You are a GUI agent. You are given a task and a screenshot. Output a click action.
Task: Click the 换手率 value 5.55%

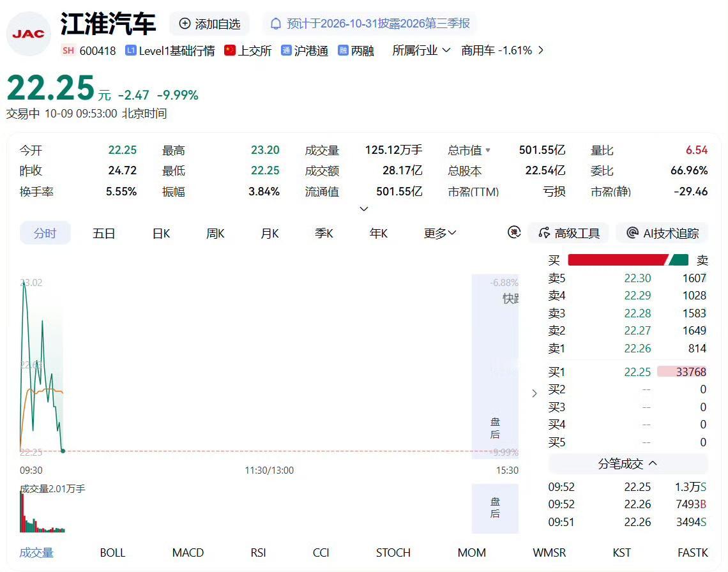click(121, 192)
